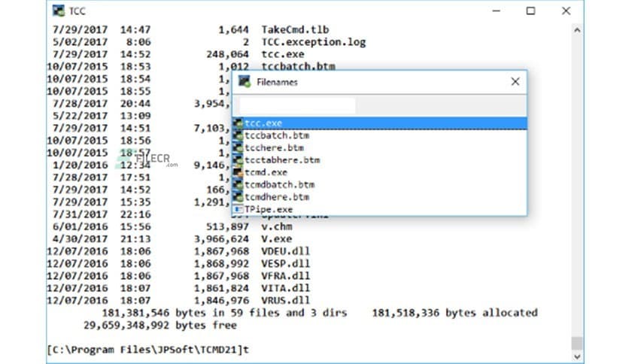
Task: Click the icon beside tcc.exe in list
Action: [239, 123]
